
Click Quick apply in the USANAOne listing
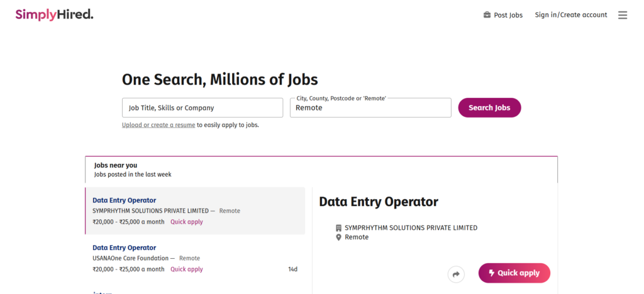pyautogui.click(x=186, y=269)
